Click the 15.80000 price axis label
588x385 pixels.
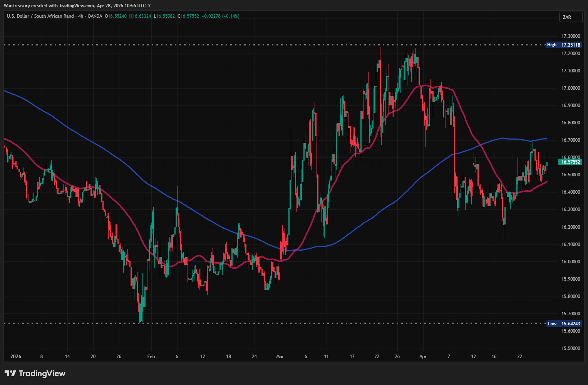571,296
